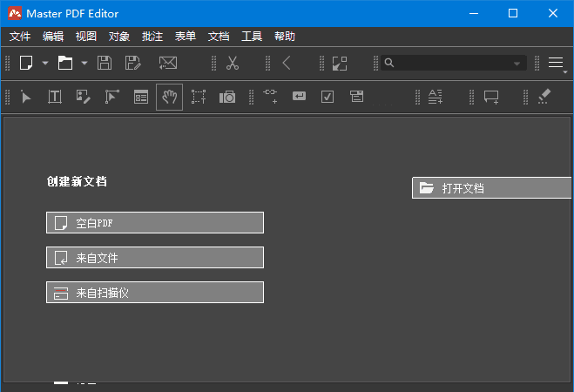Maximize the Master PDF Editor window

pyautogui.click(x=513, y=14)
